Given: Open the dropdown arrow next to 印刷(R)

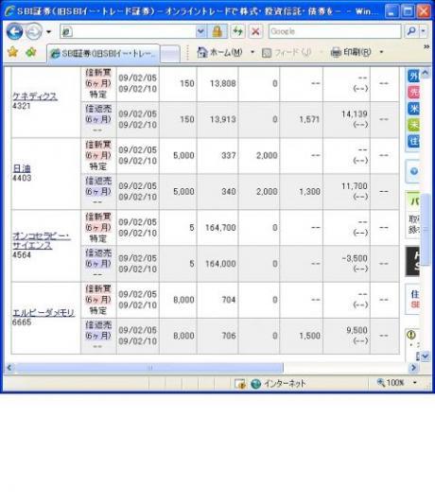Looking at the screenshot, I should 381,52.
